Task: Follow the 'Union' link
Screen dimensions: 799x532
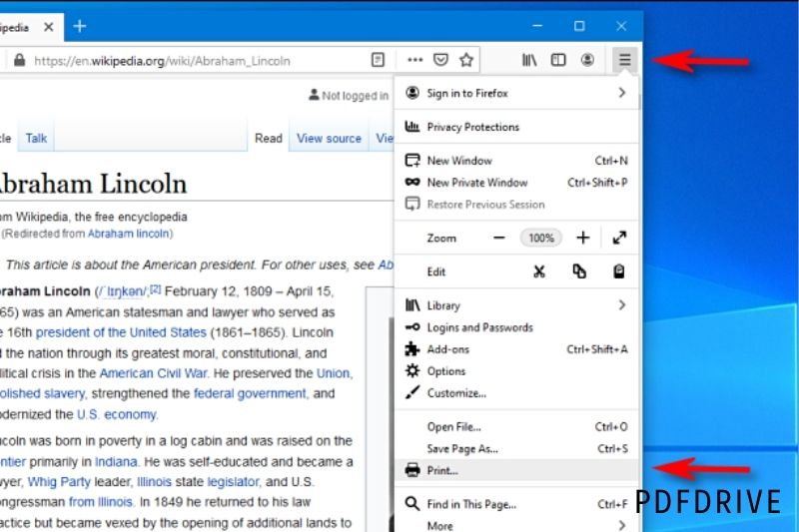Action: (334, 373)
